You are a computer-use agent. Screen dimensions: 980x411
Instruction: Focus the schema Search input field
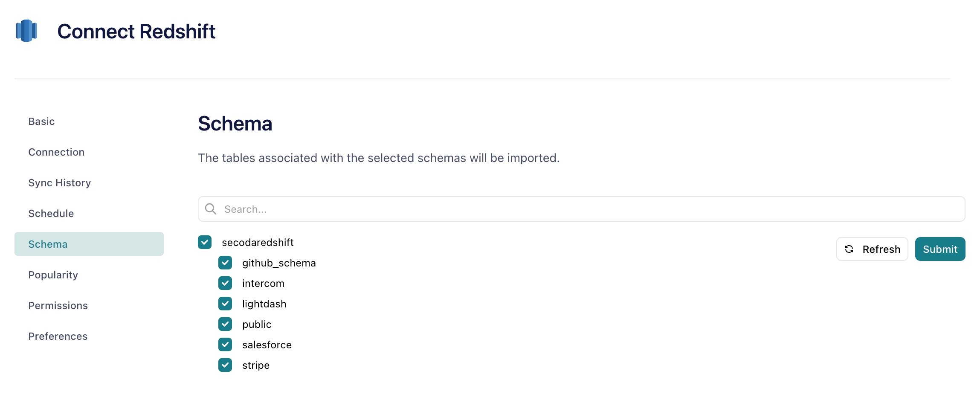click(x=582, y=209)
